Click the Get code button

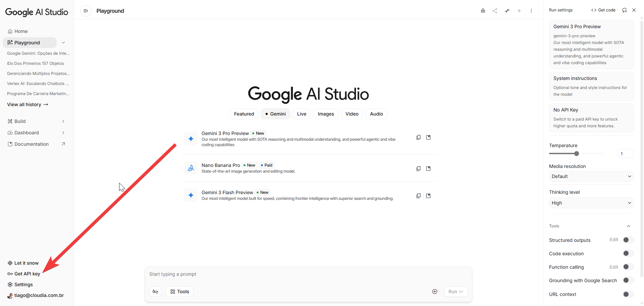[603, 10]
